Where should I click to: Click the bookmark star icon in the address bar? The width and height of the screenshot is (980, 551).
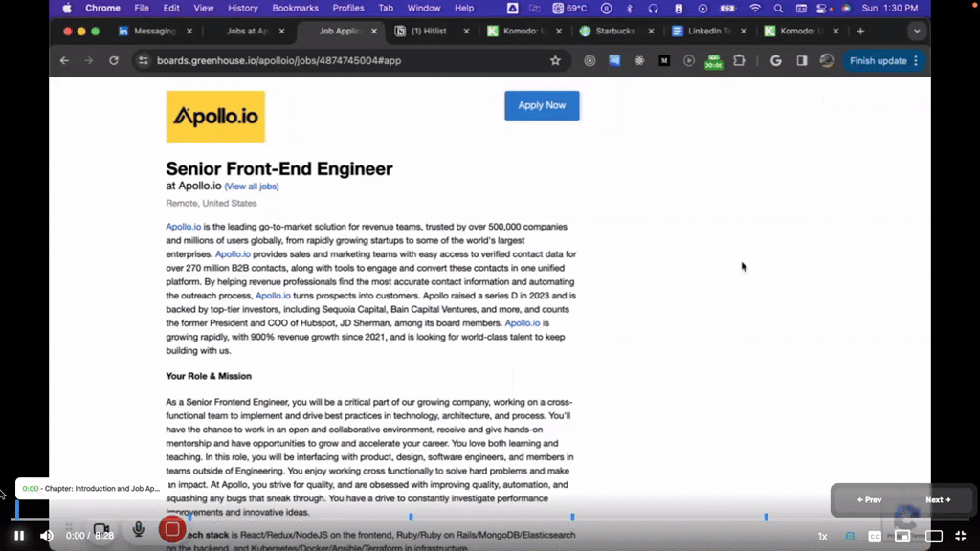tap(555, 60)
